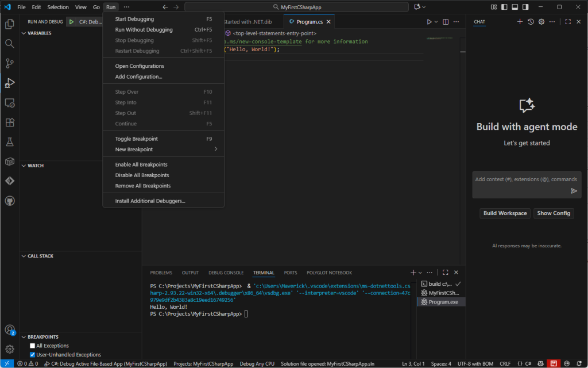Open the aka.ms/new-console-template link
Image resolution: width=588 pixels, height=368 pixels.
[263, 41]
